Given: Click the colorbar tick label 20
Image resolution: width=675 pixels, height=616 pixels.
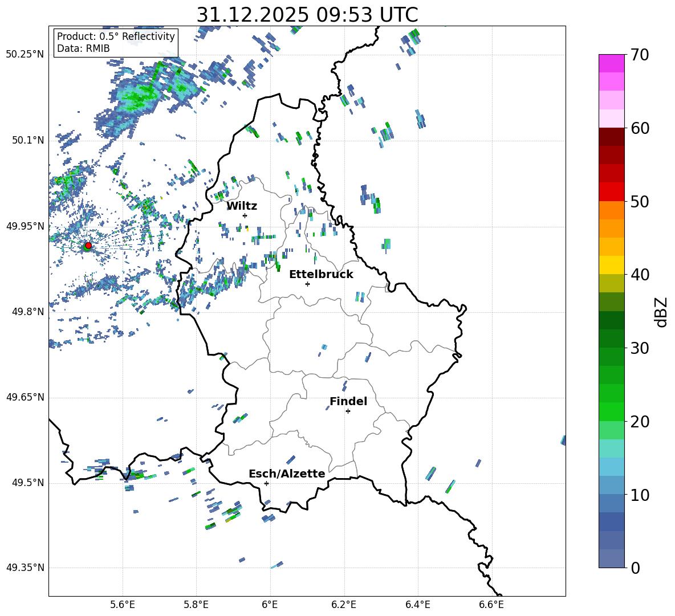Looking at the screenshot, I should tap(640, 421).
